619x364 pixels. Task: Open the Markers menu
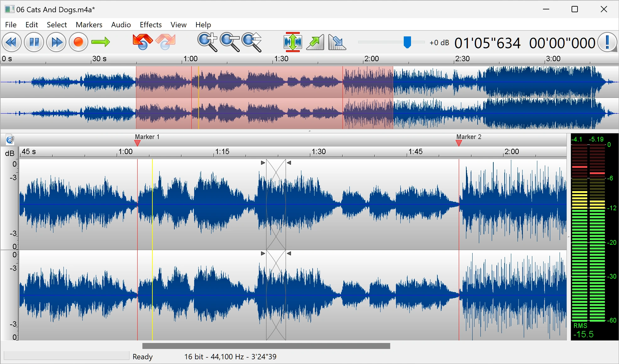[x=89, y=25]
